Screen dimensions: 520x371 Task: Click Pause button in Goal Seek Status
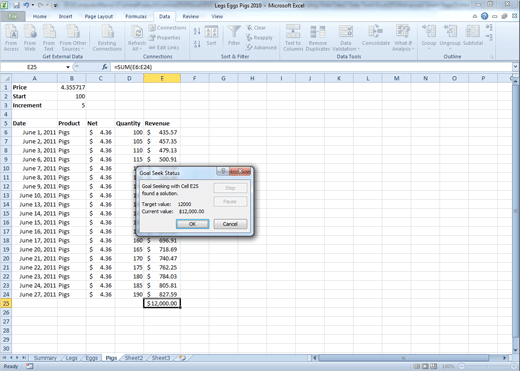(x=230, y=201)
